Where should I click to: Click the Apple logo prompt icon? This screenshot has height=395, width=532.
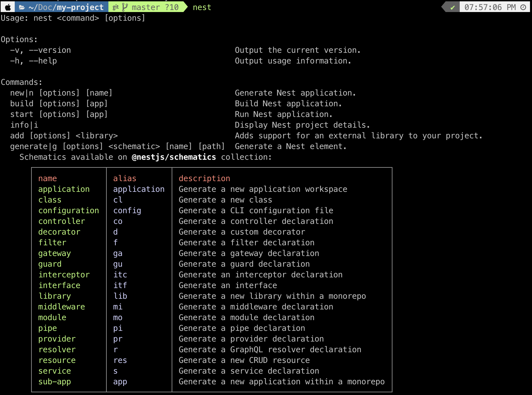tap(7, 7)
